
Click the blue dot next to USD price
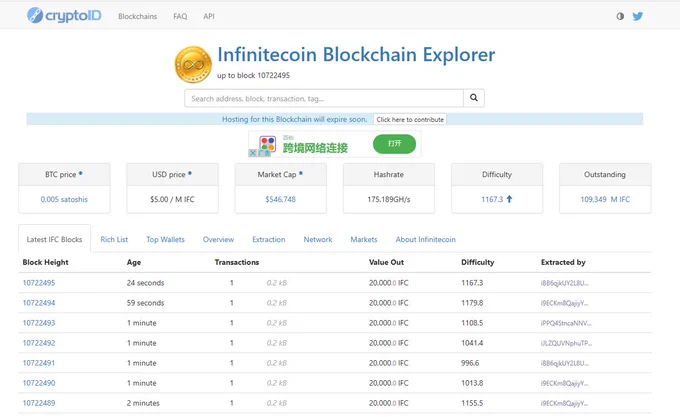click(x=190, y=173)
